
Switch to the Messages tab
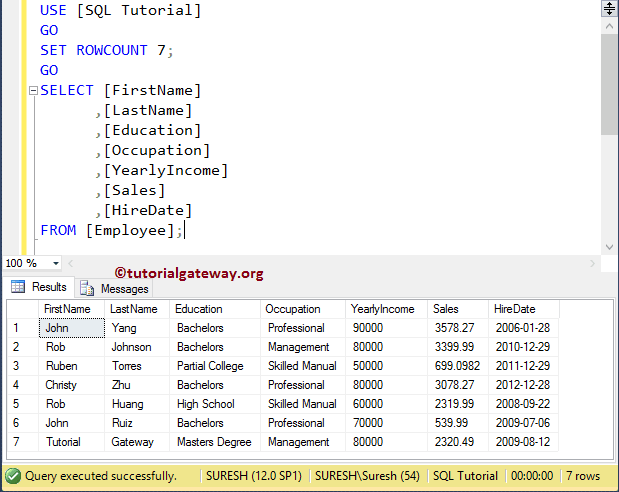click(114, 289)
